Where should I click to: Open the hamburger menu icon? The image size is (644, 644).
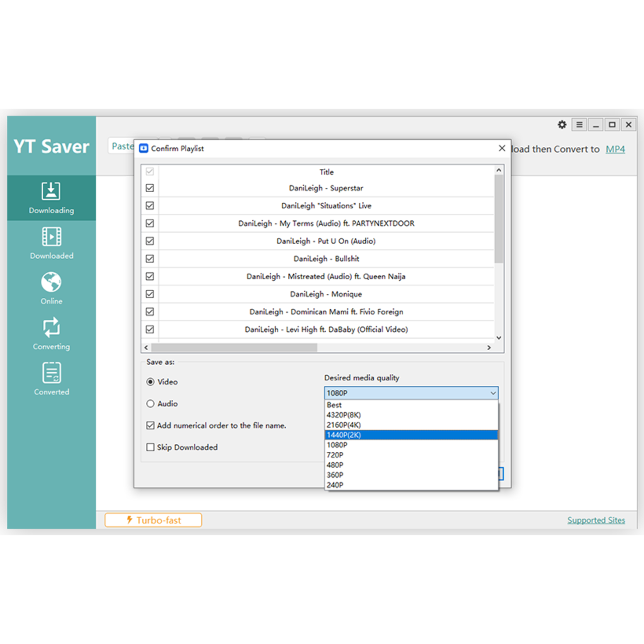579,125
